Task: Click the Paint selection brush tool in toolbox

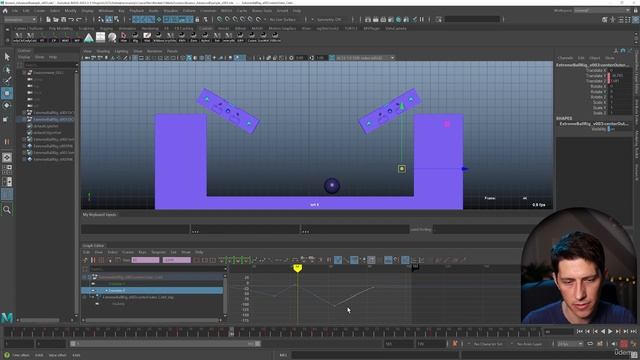Action: tap(7, 81)
